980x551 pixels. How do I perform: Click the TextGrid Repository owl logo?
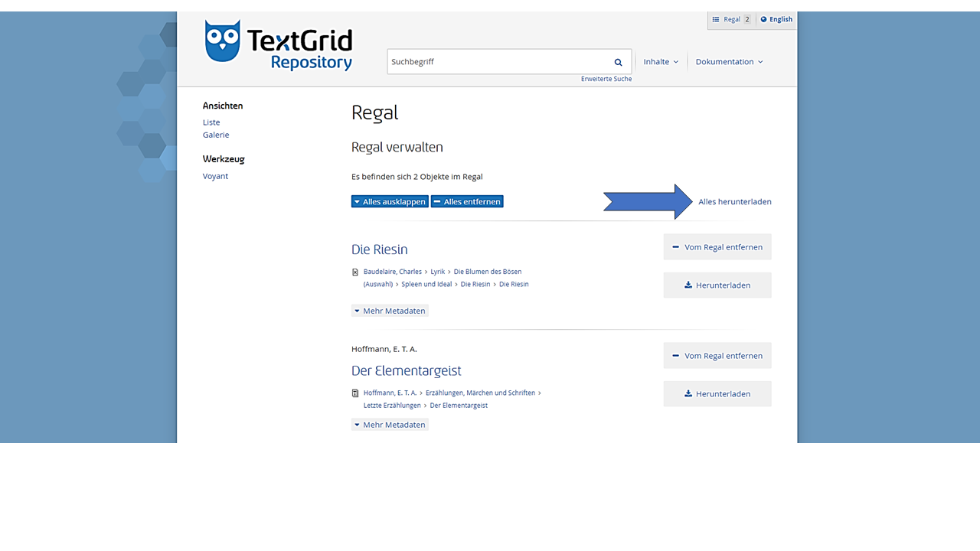pos(222,41)
